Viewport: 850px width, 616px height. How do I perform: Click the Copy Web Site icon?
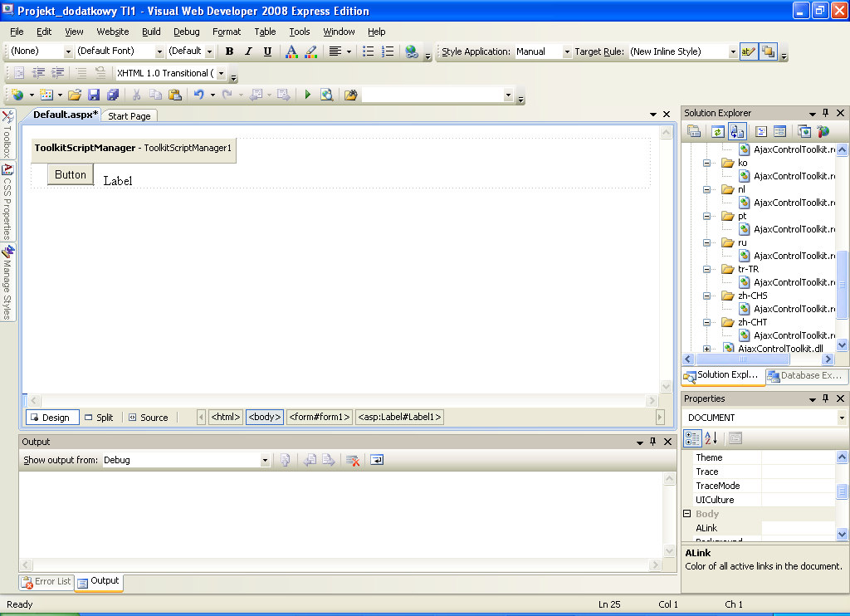click(804, 131)
